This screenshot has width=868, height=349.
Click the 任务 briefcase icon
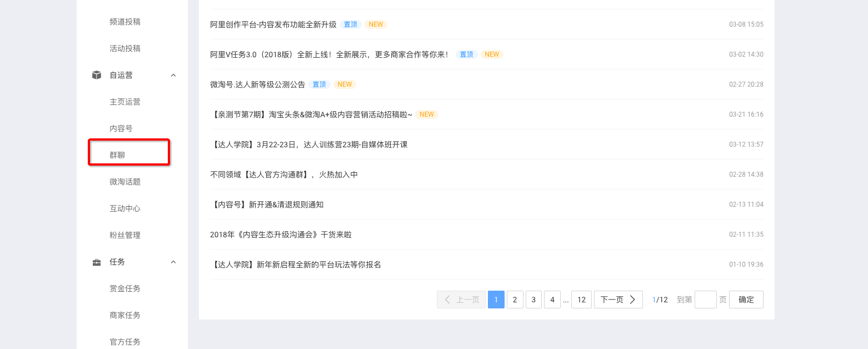97,262
